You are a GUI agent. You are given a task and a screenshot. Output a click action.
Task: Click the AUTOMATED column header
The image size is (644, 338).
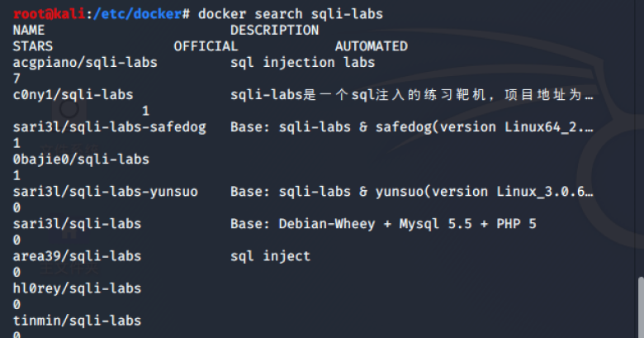pos(371,46)
